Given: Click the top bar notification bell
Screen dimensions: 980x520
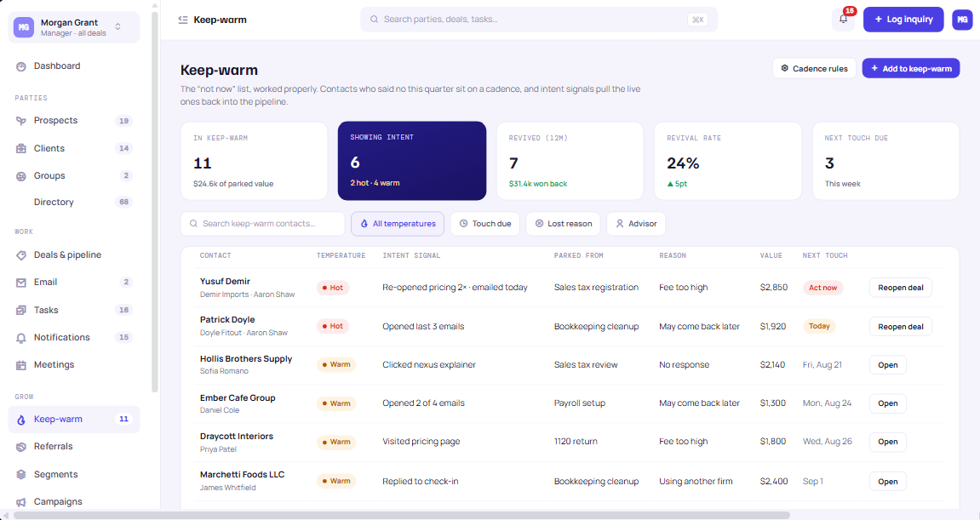Looking at the screenshot, I should (843, 20).
